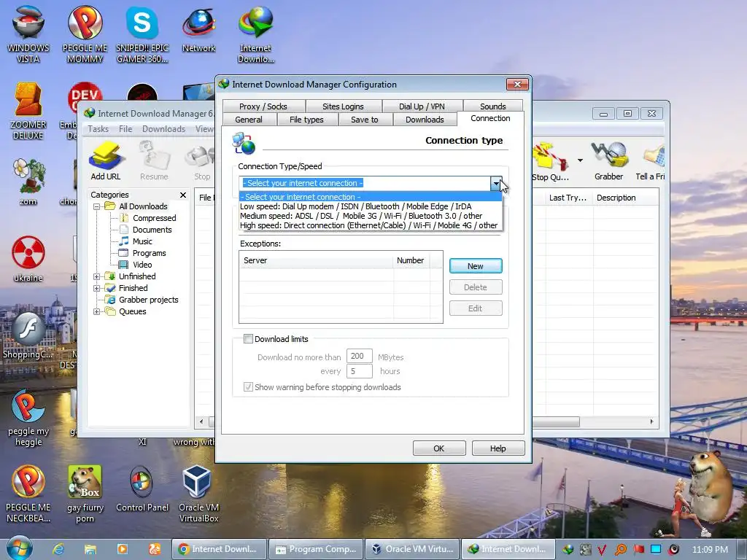Switch to the Sites Logins tab
The image size is (747, 560).
click(343, 106)
